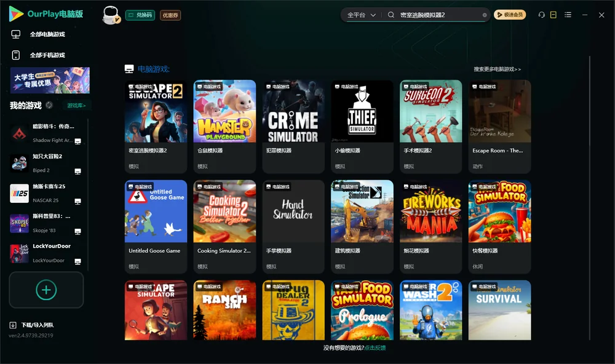This screenshot has height=364, width=615.
Task: Click PC icon on Biped 2 row
Action: (x=77, y=172)
